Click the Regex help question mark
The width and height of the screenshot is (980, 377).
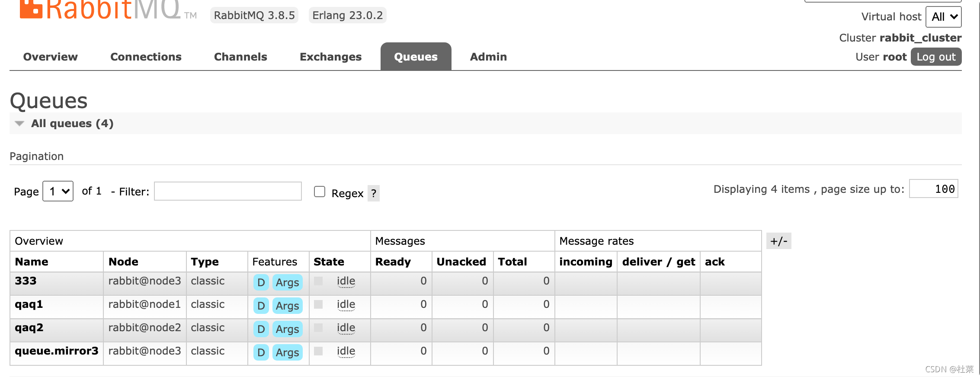click(374, 193)
